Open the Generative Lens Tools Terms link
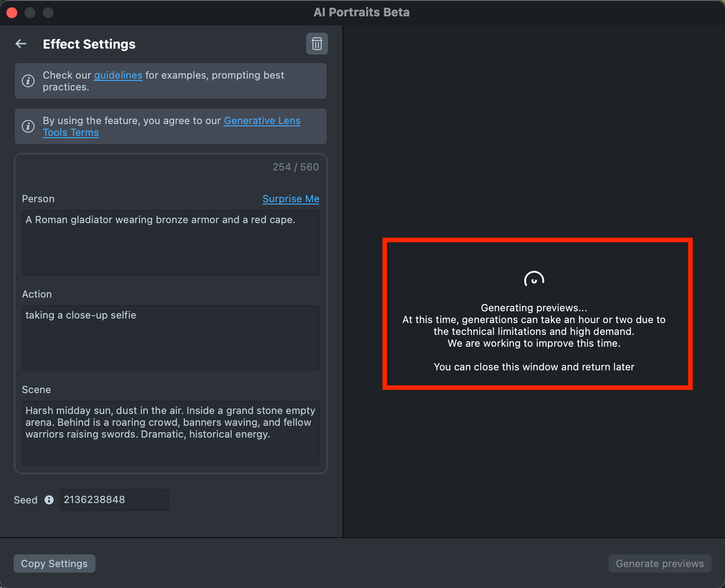This screenshot has height=588, width=725. 262,121
